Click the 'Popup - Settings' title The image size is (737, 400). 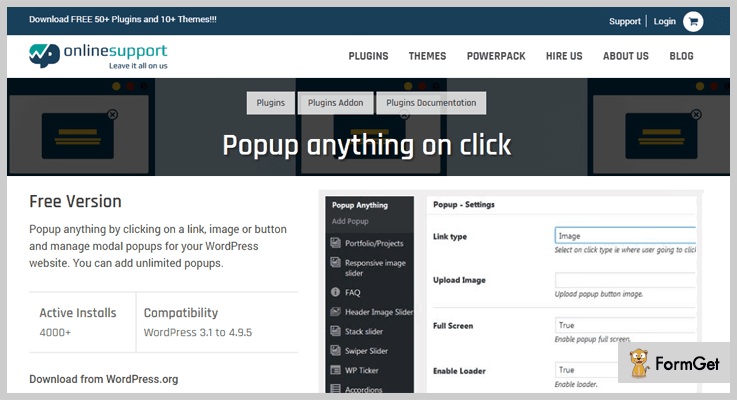coord(463,204)
